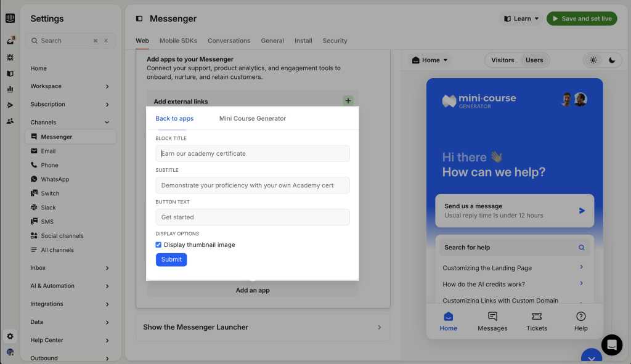The height and width of the screenshot is (364, 631).
Task: Open the Intercom logo home icon
Action: [x=10, y=18]
